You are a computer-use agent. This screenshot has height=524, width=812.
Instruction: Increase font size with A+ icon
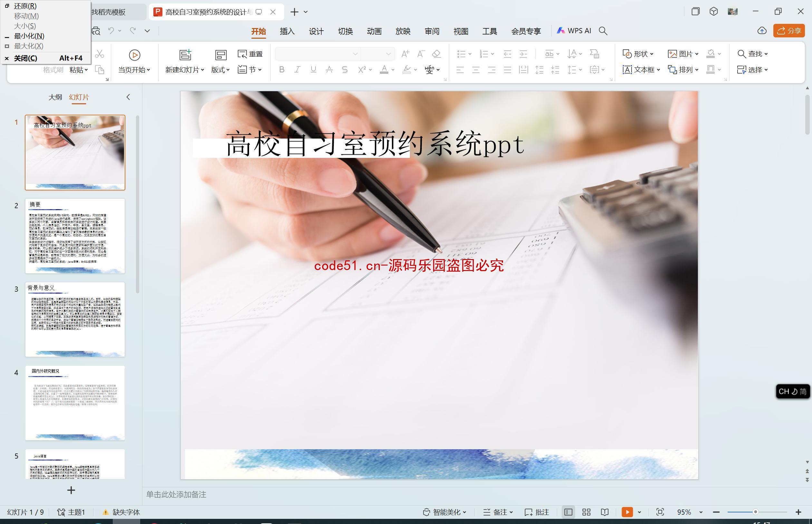pos(405,54)
